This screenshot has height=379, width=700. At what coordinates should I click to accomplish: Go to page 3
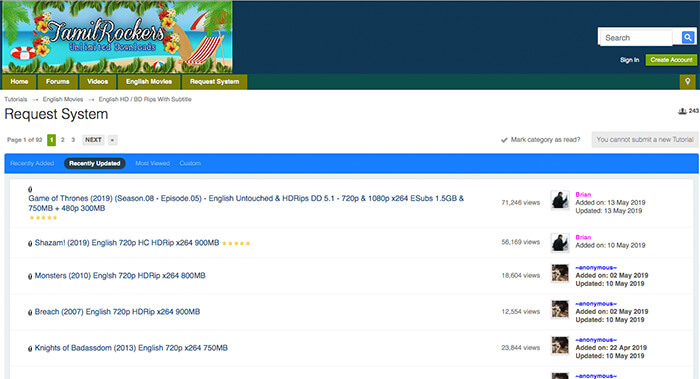click(x=73, y=140)
